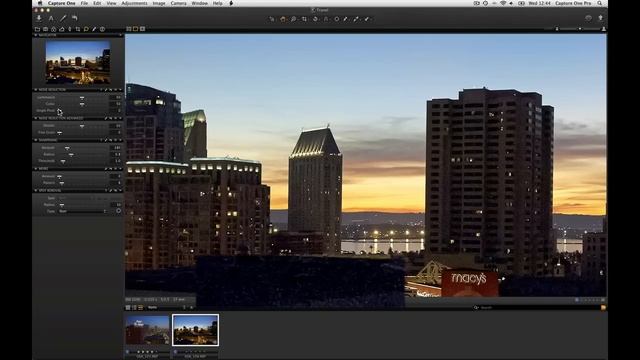Choose the Keystone cursor tool
640x360 pixels.
tap(326, 19)
